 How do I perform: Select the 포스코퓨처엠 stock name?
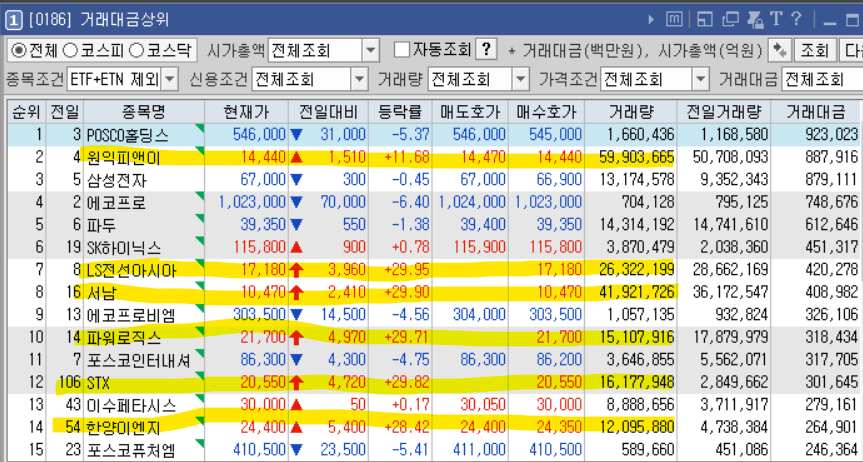click(x=131, y=450)
